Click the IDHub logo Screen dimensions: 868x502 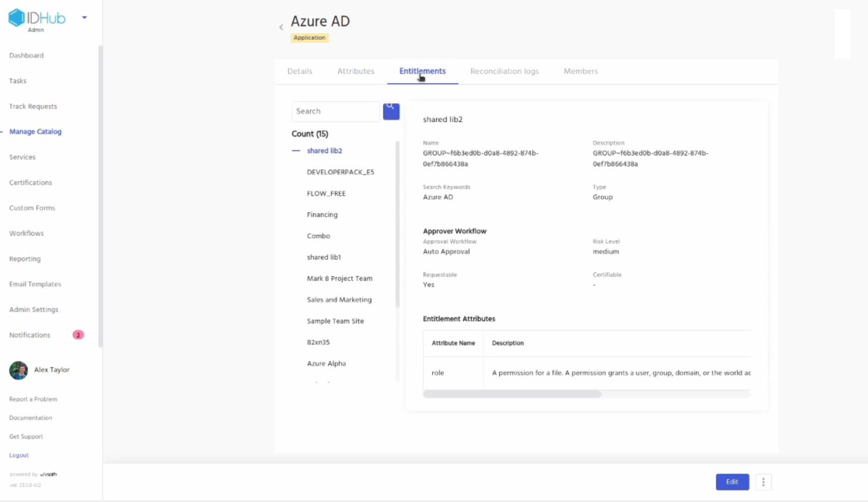click(x=37, y=18)
